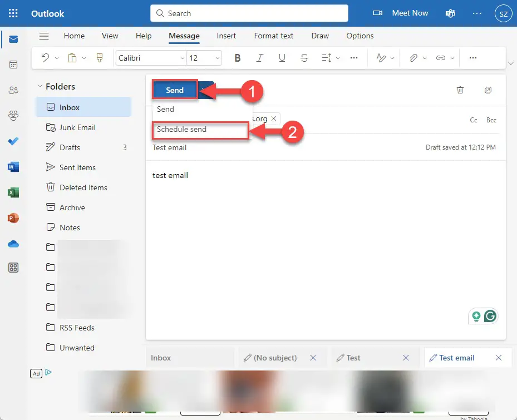Click the Strikethrough icon
517x420 pixels.
click(304, 58)
